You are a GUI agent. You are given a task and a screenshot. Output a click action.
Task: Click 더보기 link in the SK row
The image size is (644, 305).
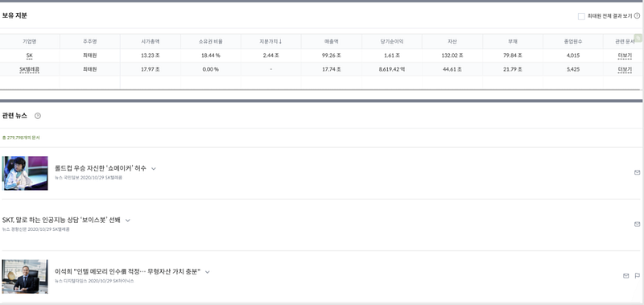coord(625,56)
